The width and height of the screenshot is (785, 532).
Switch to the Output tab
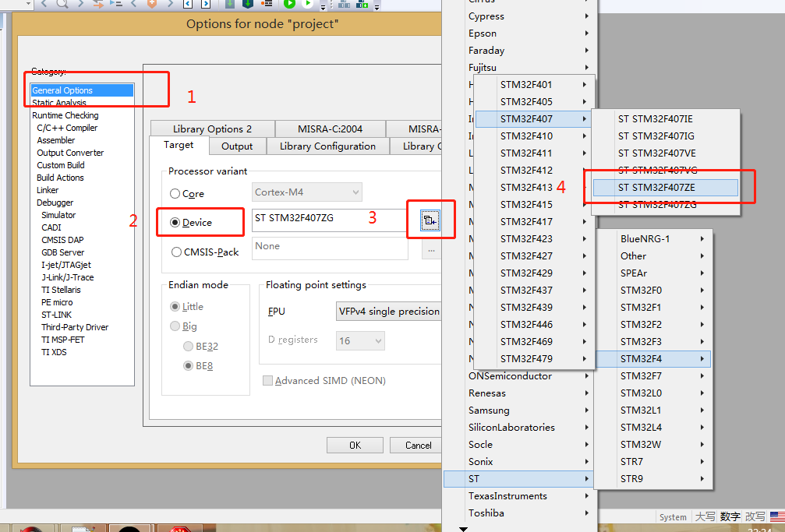coord(237,146)
